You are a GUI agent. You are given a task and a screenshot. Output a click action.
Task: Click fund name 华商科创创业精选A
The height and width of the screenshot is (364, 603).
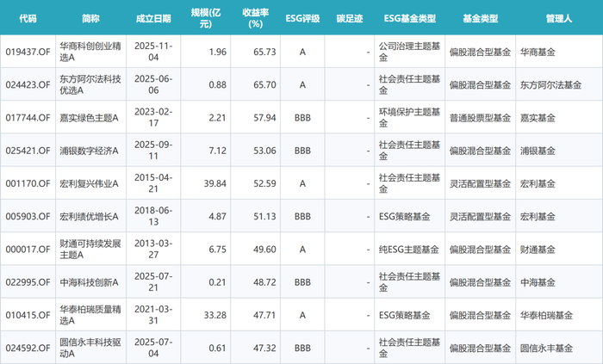pyautogui.click(x=90, y=52)
